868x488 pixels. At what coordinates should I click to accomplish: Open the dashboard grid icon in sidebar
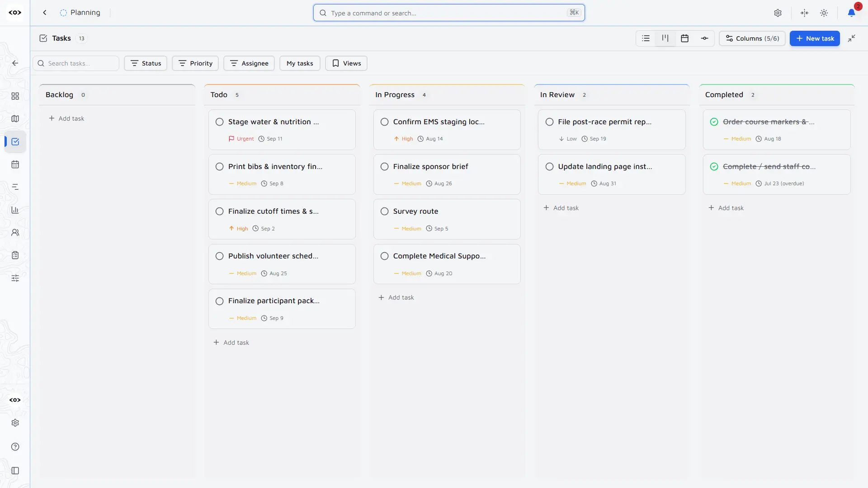[15, 96]
